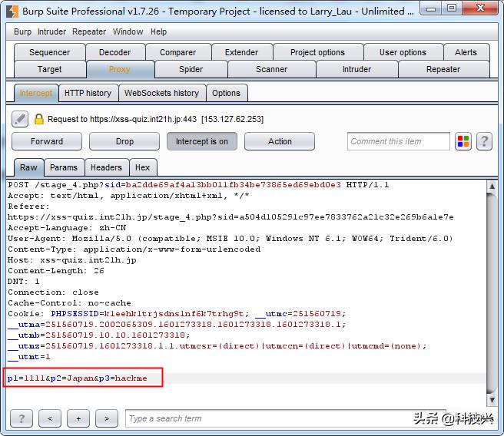Click the Comment this item field
Image resolution: width=504 pixels, height=436 pixels.
click(399, 141)
